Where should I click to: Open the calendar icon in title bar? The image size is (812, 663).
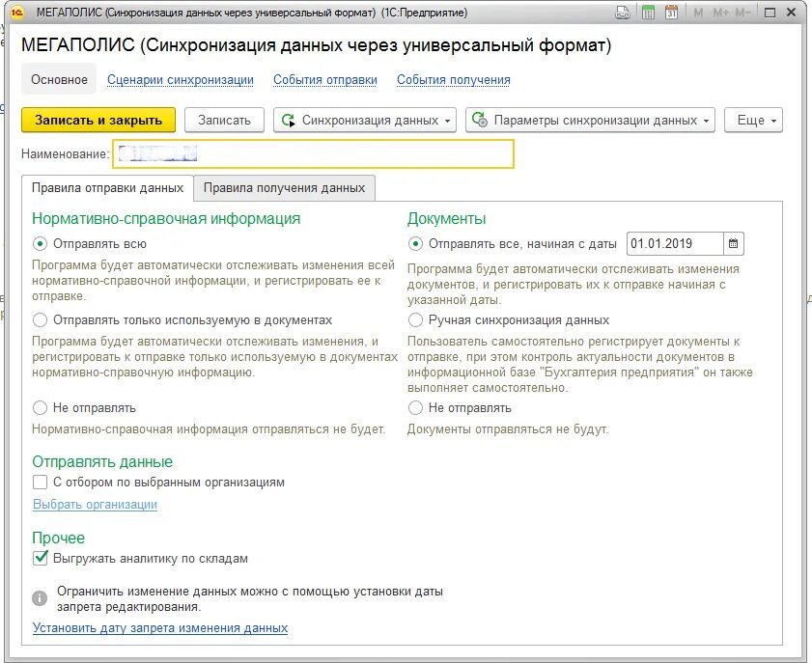673,11
